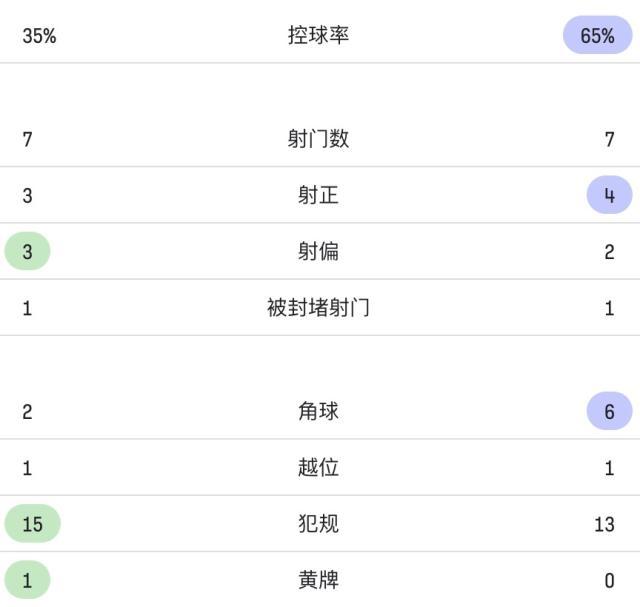Select the green badge showing 1 黄牌
The width and height of the screenshot is (640, 607).
(x=28, y=580)
